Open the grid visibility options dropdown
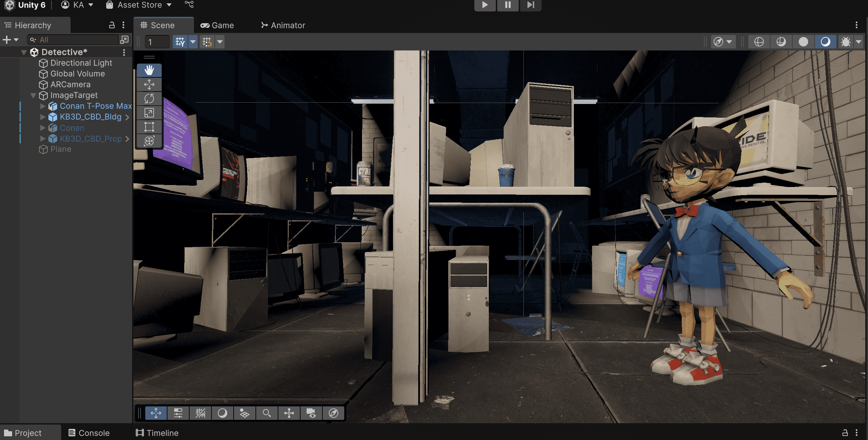 click(193, 42)
